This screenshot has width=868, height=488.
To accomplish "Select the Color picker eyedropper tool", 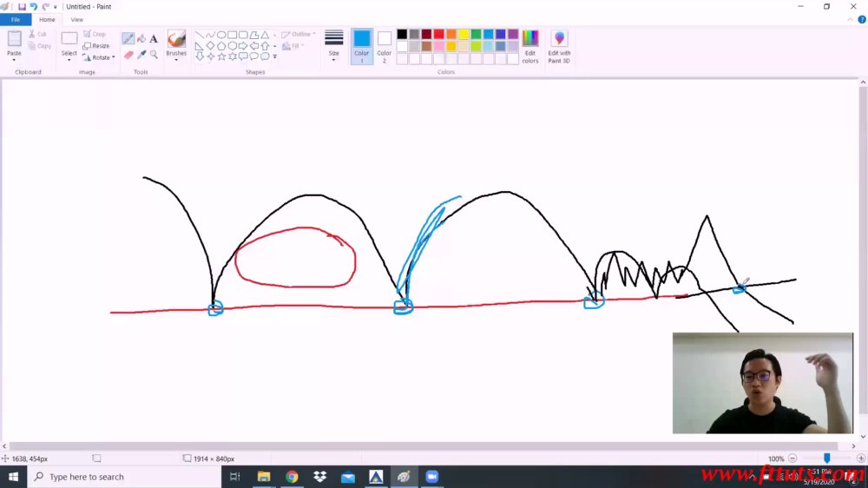I will pos(141,55).
